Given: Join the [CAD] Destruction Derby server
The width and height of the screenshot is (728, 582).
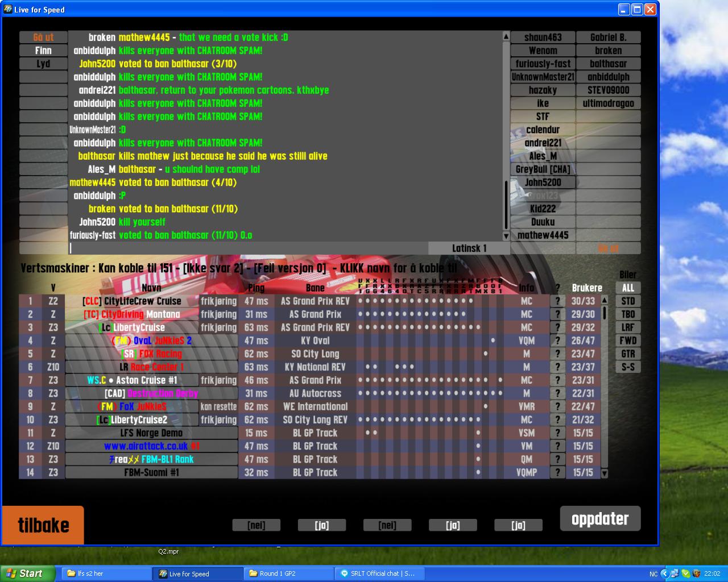Looking at the screenshot, I should (151, 393).
